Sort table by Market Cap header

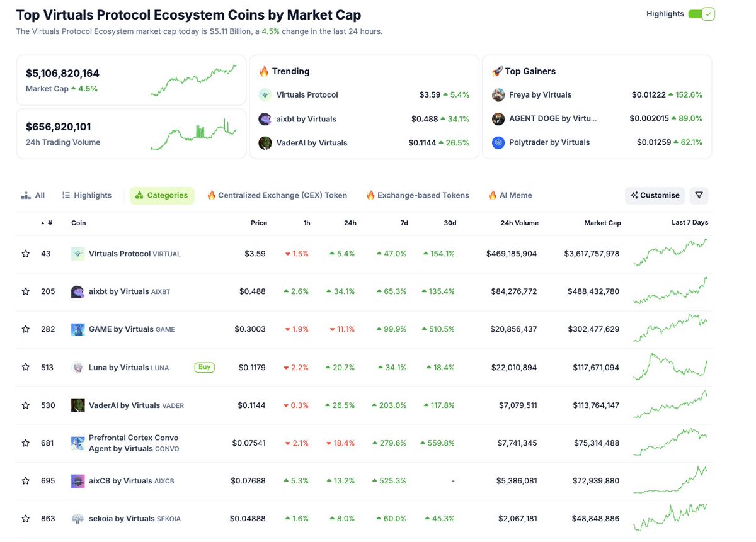click(602, 223)
